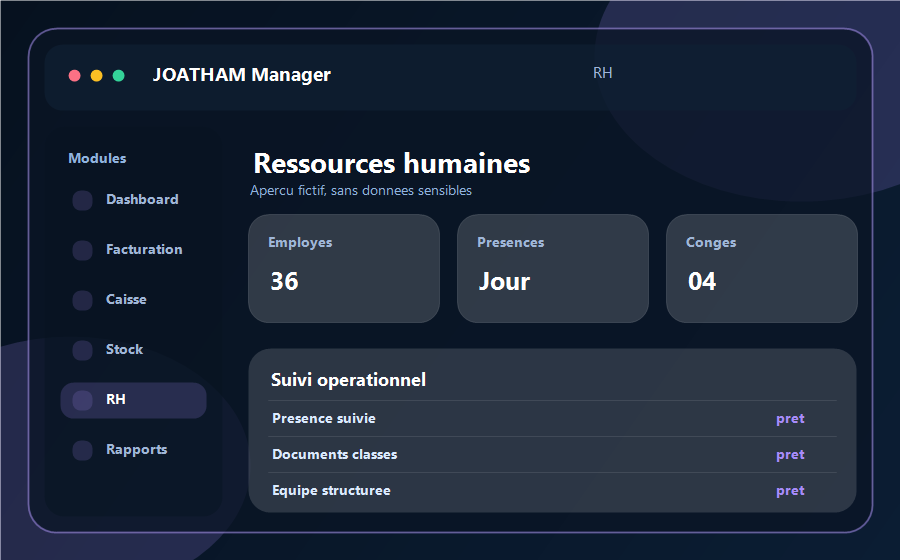Click the Suivi operationnel heading

click(348, 380)
